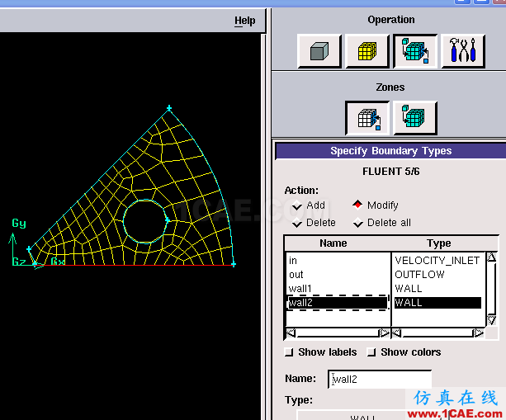Viewport: 506px width, 420px height.
Task: Select the 'wall1' boundary row
Action: click(338, 288)
